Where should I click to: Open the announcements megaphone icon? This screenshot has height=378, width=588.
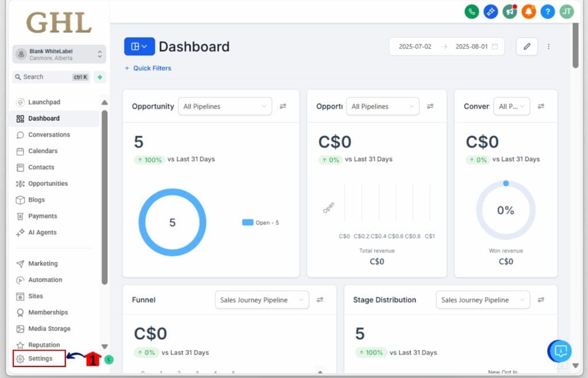tap(510, 11)
